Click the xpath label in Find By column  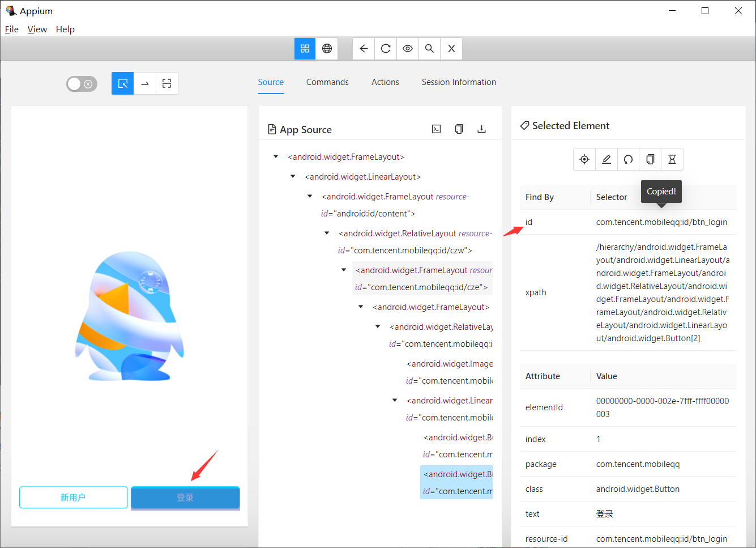(x=536, y=292)
